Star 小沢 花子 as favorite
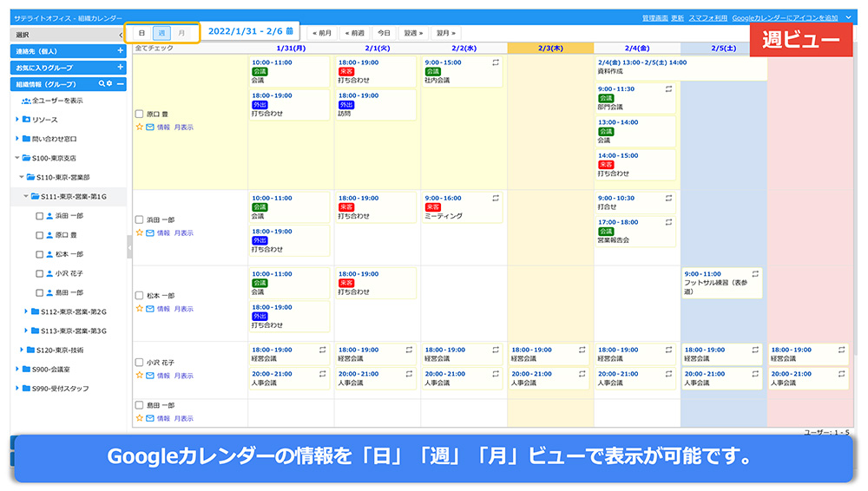 coord(140,376)
